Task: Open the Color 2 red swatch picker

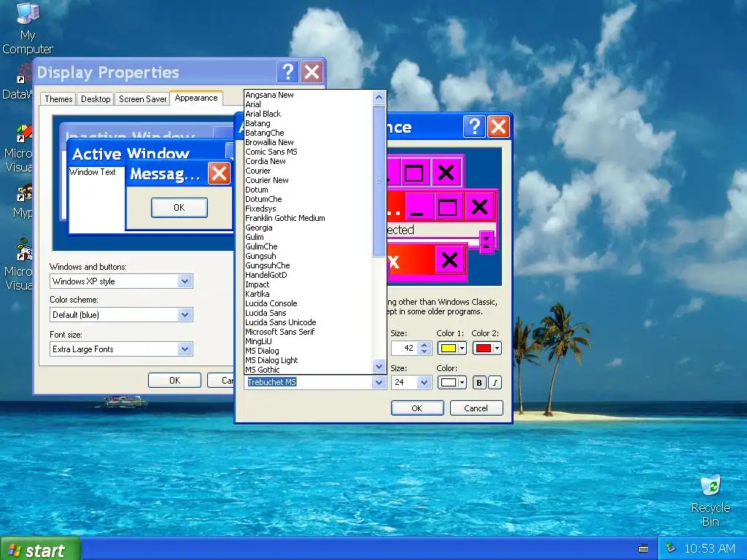Action: (487, 348)
